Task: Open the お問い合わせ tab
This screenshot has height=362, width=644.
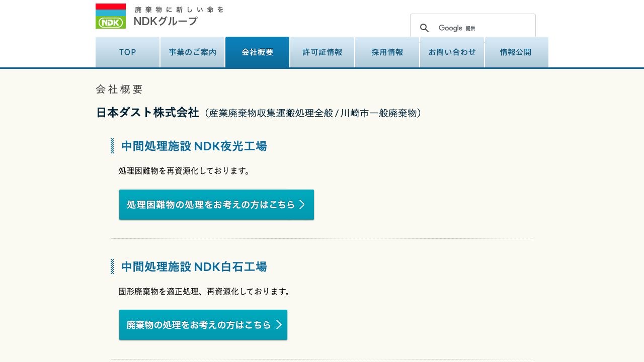Action: point(452,52)
